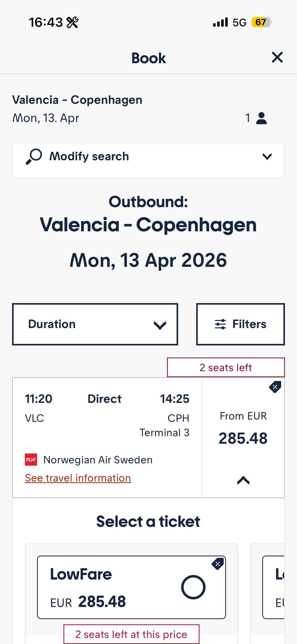Screen dimensions: 297x644
Task: Expand the Modify search panel
Action: coord(267,157)
